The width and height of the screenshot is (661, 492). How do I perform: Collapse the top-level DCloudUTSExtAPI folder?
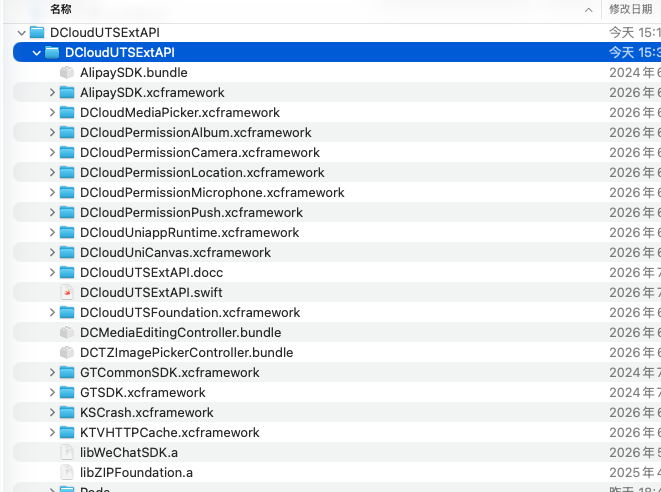click(x=21, y=33)
